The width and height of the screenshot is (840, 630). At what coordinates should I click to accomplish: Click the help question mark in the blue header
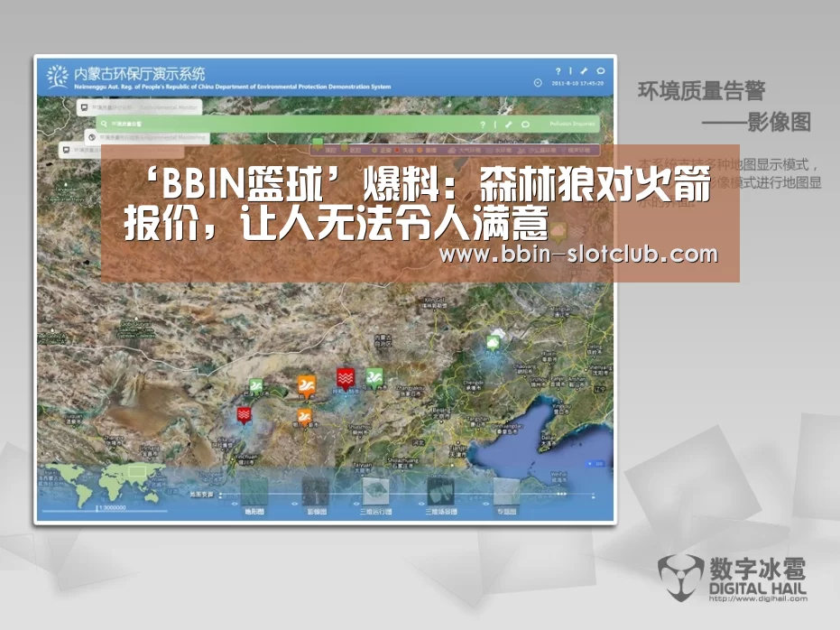(558, 70)
